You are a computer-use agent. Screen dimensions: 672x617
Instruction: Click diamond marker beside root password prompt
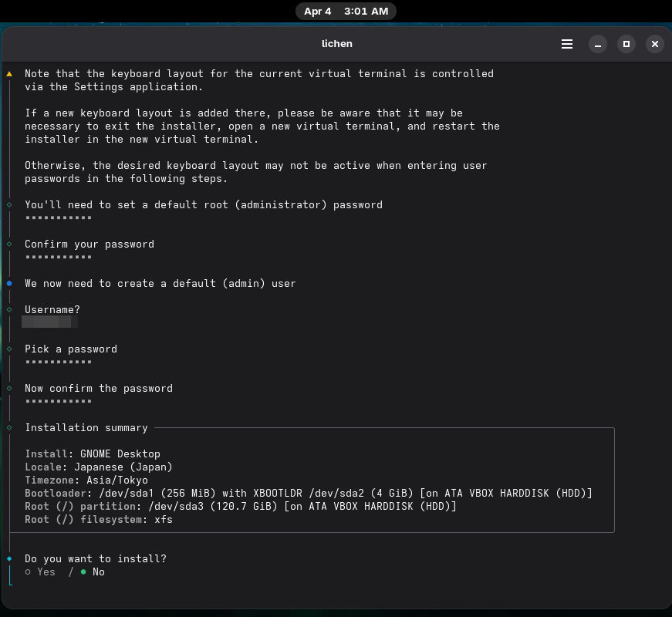tap(9, 205)
